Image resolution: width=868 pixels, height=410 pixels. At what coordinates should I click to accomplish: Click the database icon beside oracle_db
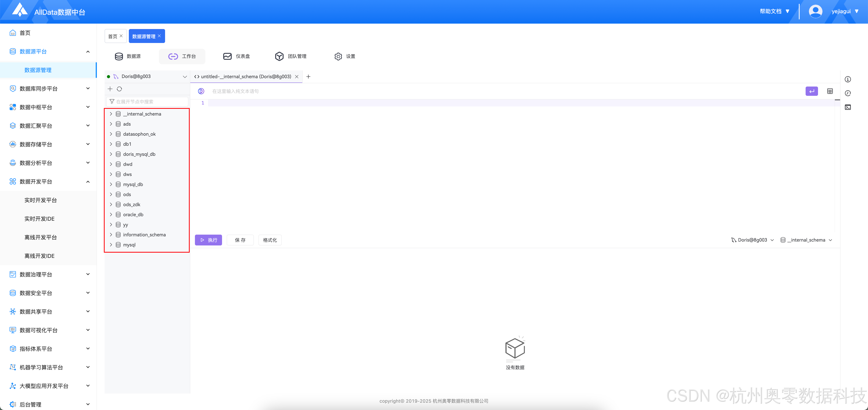pos(118,215)
